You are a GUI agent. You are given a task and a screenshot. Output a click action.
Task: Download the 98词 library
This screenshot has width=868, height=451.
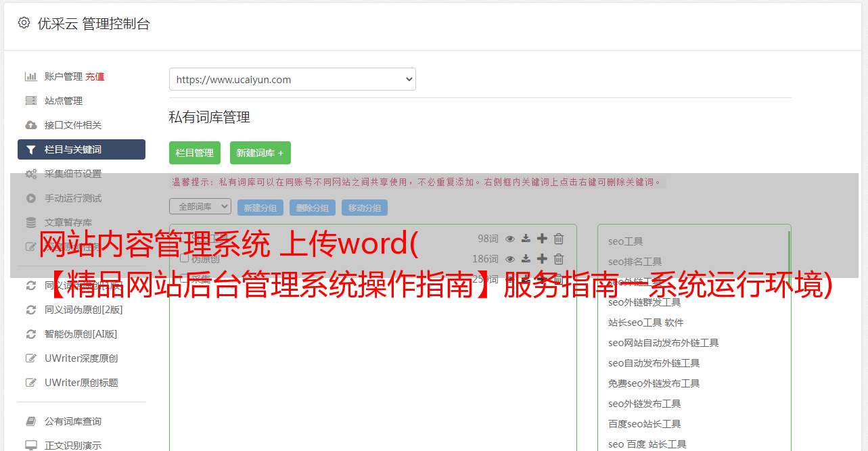pos(526,239)
